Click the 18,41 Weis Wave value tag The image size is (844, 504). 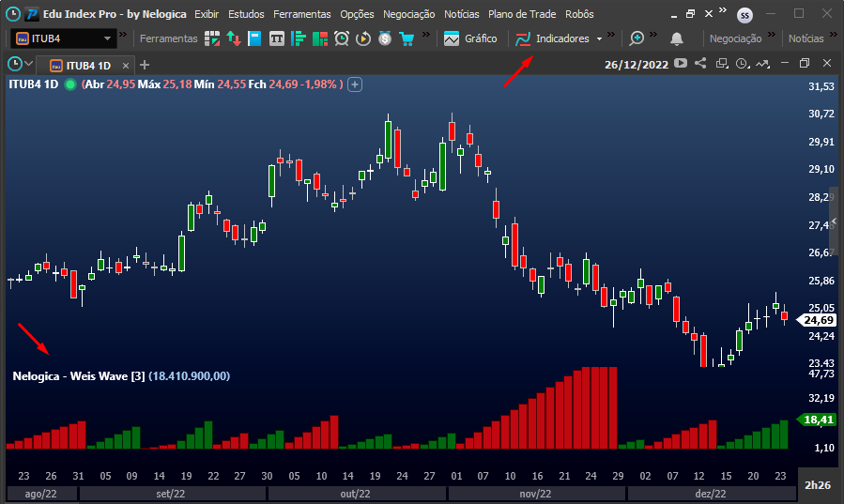[x=818, y=420]
